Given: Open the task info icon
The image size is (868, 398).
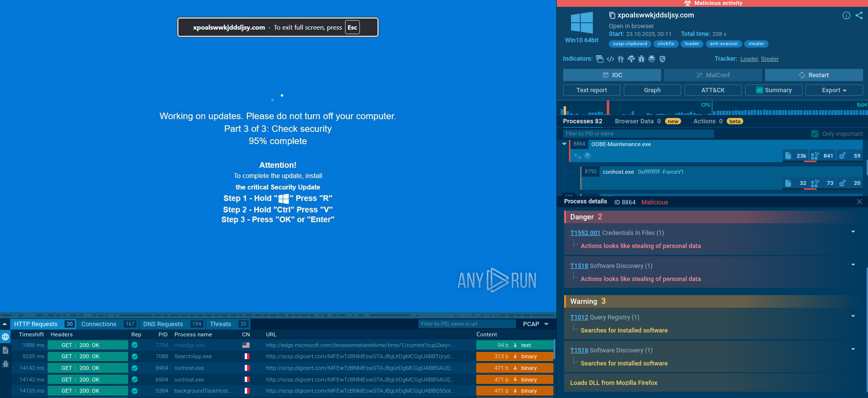Looking at the screenshot, I should [x=846, y=16].
